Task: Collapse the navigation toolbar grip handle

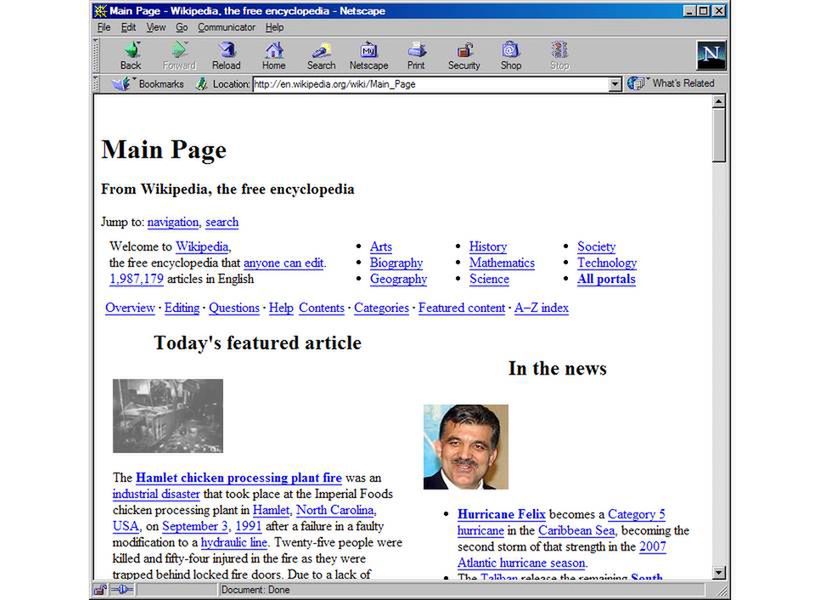Action: tap(96, 55)
